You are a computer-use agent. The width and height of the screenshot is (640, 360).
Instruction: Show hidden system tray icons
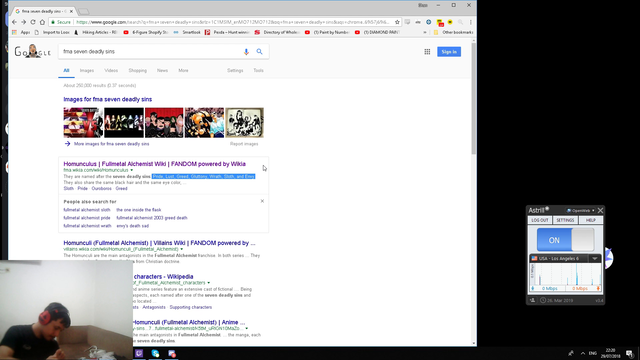[582, 353]
